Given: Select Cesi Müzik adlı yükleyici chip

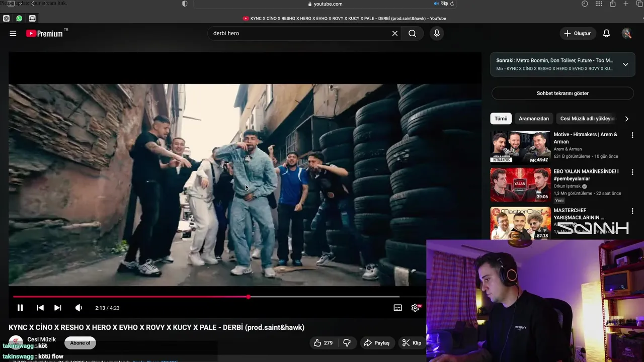Looking at the screenshot, I should pyautogui.click(x=588, y=119).
